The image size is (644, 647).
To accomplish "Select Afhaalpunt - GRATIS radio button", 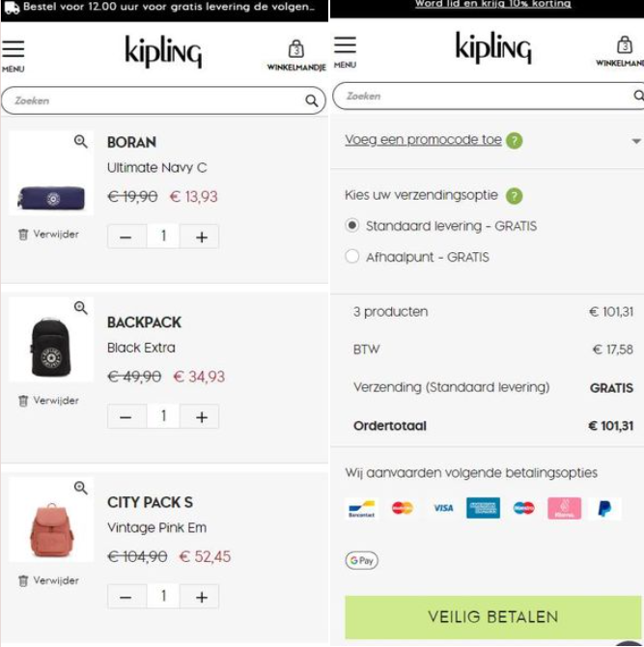I will coord(351,256).
